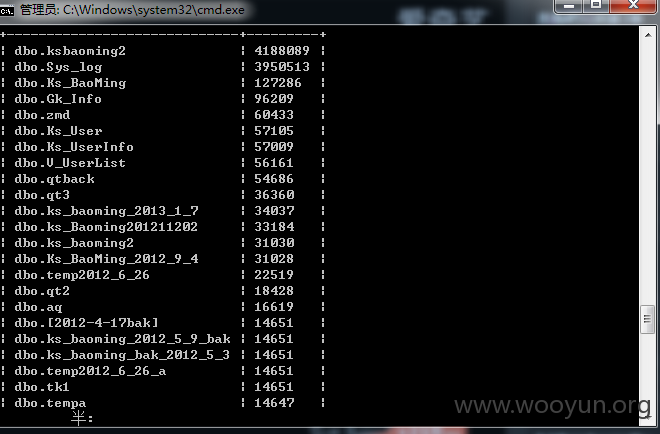Select the text dbo.Ks_User

58,131
